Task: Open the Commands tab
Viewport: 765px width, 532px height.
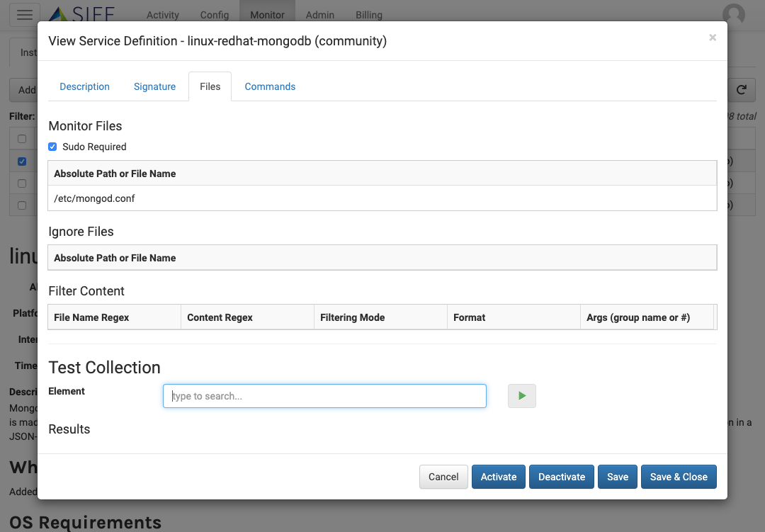Action: (x=270, y=86)
